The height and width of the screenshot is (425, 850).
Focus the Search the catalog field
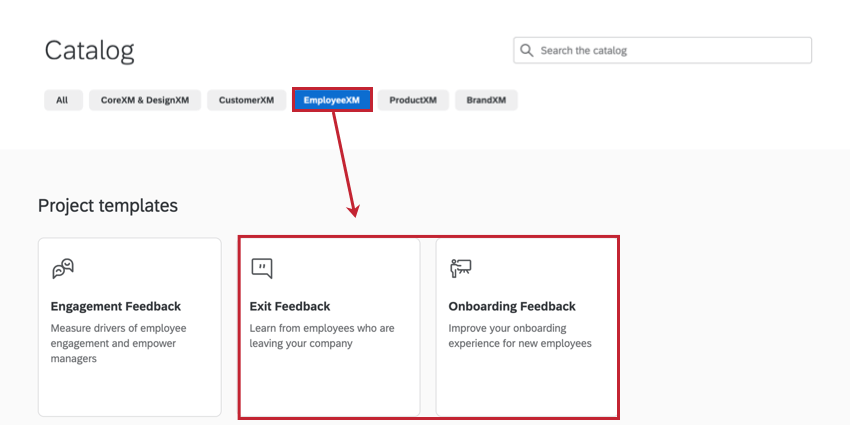(662, 50)
